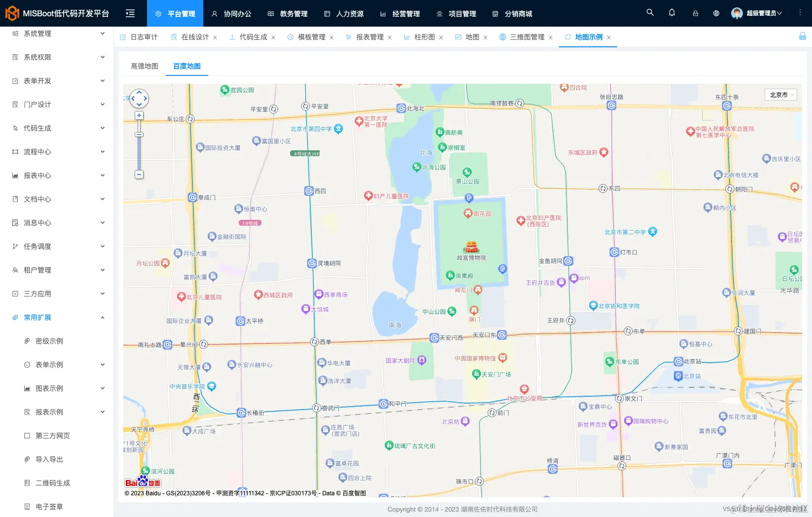Switch to the 高德地图 tab
812x517 pixels.
(145, 66)
